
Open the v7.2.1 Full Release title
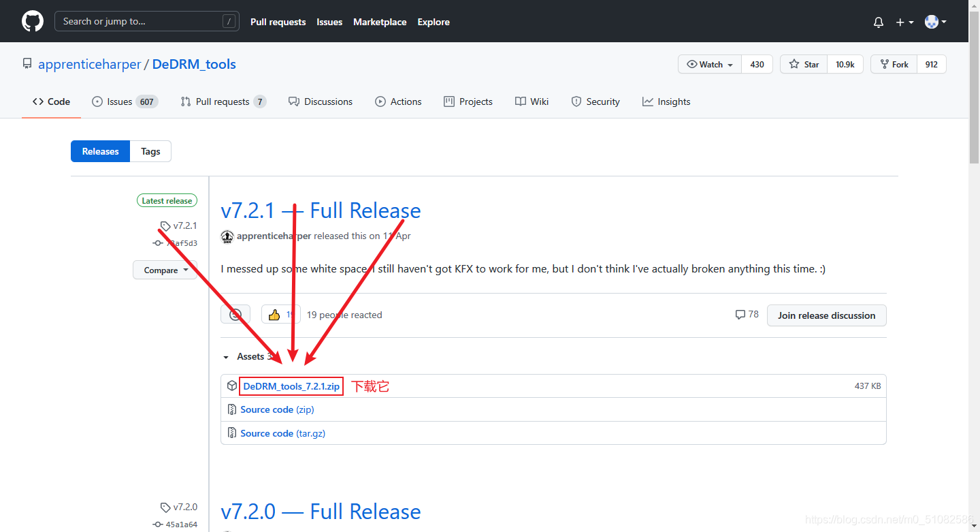click(321, 210)
